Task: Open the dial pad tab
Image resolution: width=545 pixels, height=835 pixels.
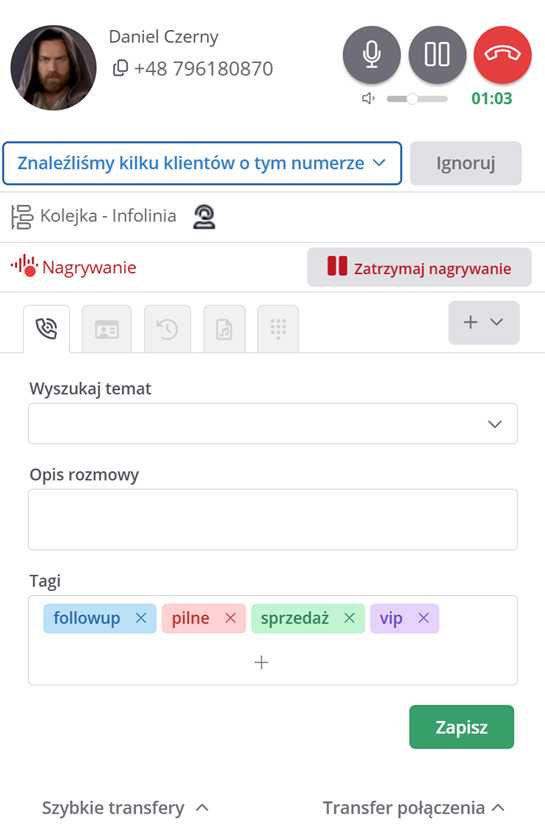Action: 278,329
